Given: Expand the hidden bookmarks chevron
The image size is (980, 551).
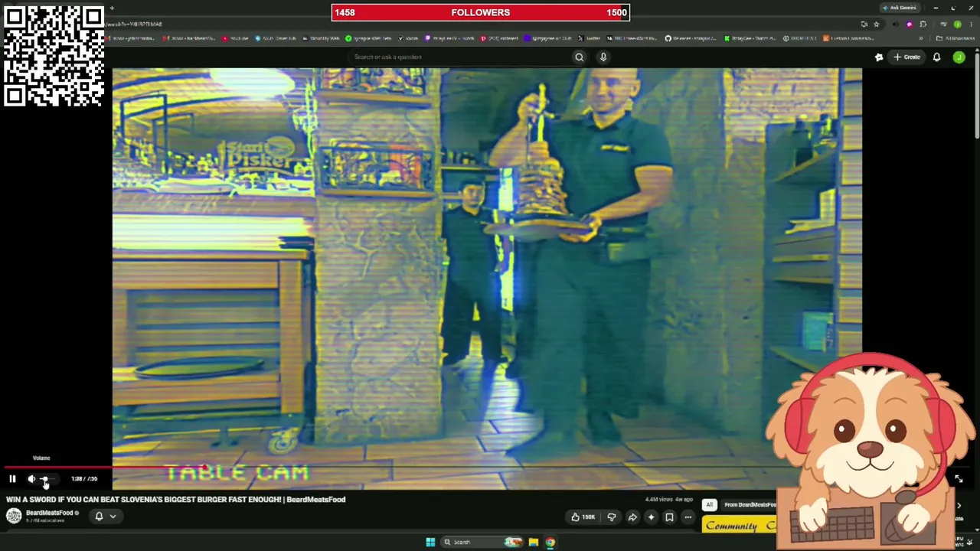Looking at the screenshot, I should coord(921,38).
